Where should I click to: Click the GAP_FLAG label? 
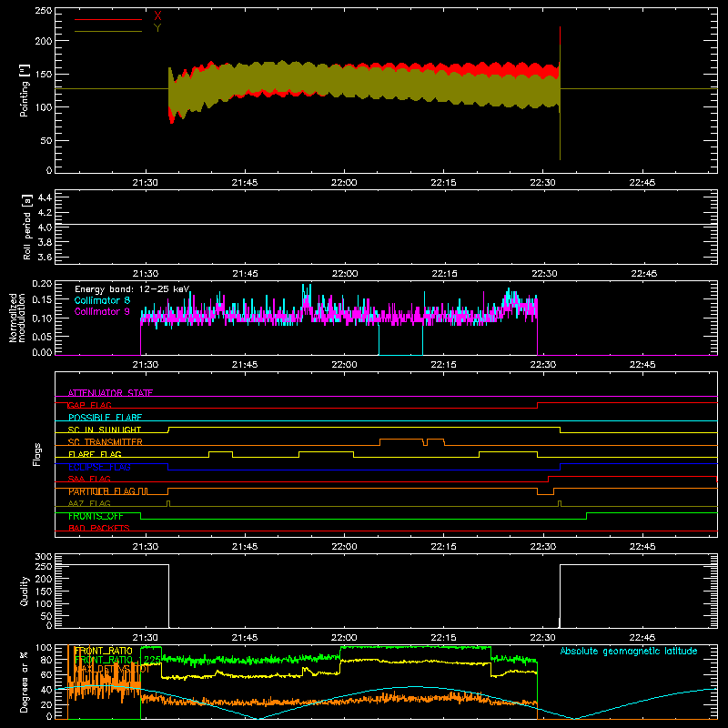(89, 405)
